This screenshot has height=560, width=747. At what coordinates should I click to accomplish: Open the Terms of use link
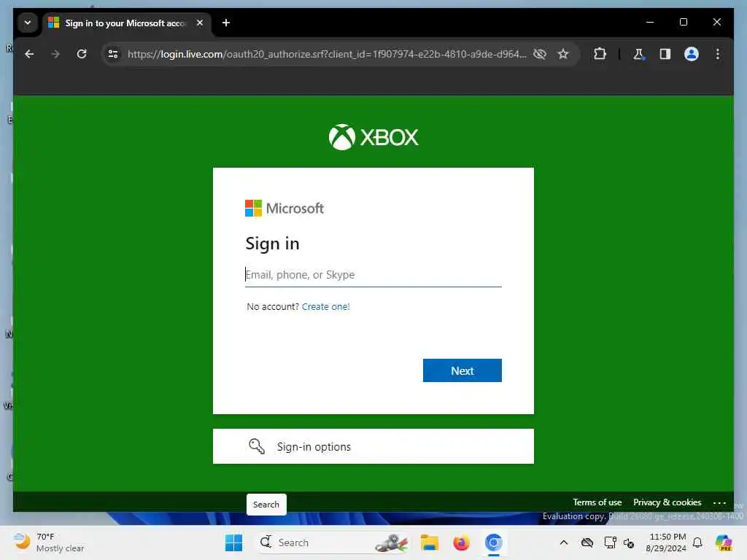pos(597,502)
